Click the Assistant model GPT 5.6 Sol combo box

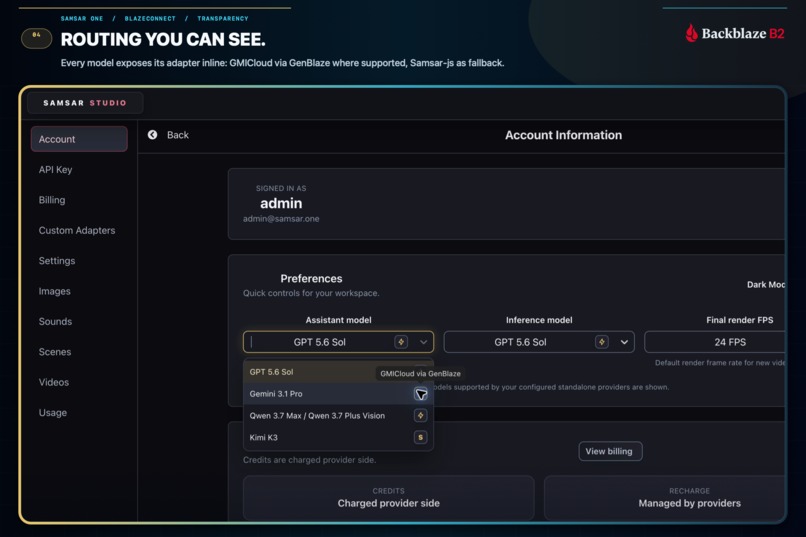click(338, 342)
